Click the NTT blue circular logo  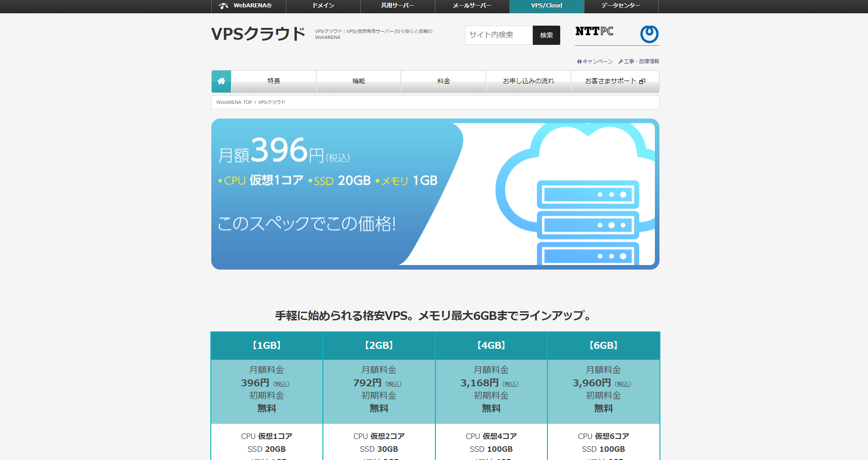pyautogui.click(x=649, y=34)
